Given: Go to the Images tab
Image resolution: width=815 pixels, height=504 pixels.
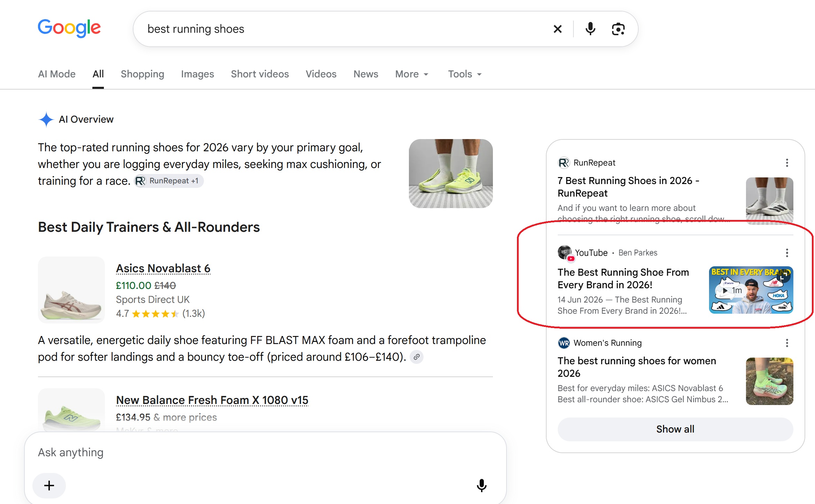Looking at the screenshot, I should pos(197,74).
